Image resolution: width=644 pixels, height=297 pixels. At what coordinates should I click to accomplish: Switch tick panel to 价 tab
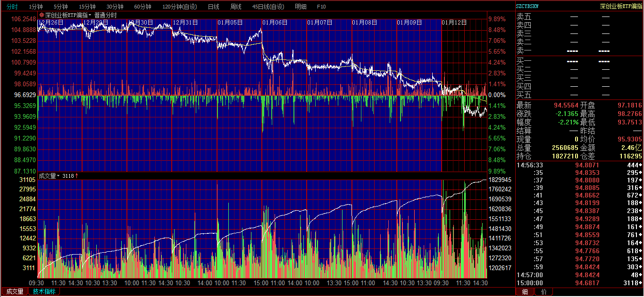(544, 292)
